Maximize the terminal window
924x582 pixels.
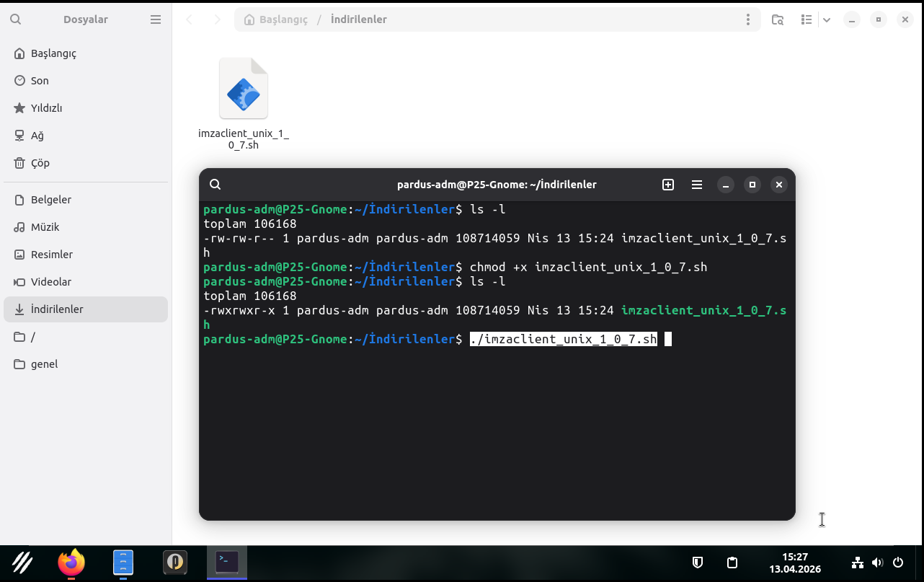coord(752,185)
